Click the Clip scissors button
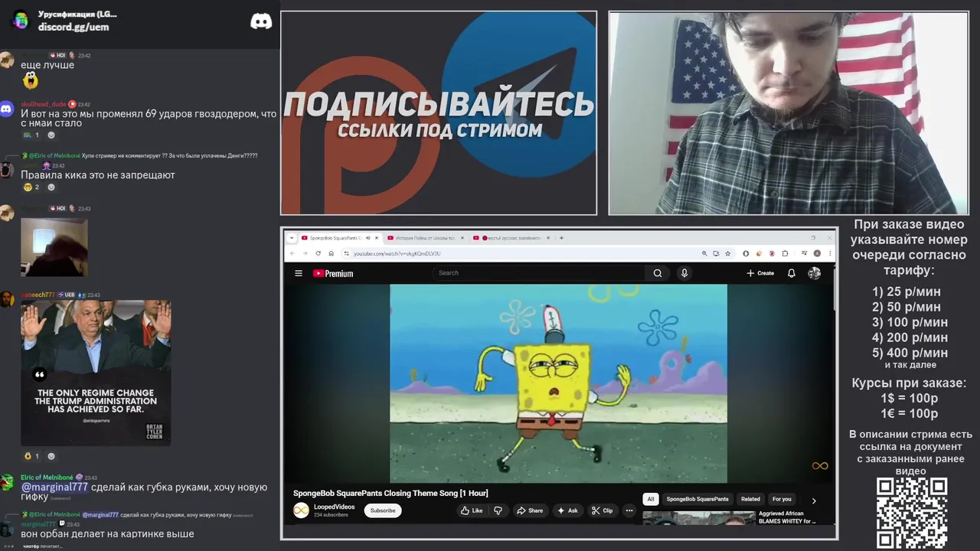Image resolution: width=980 pixels, height=551 pixels. [603, 510]
